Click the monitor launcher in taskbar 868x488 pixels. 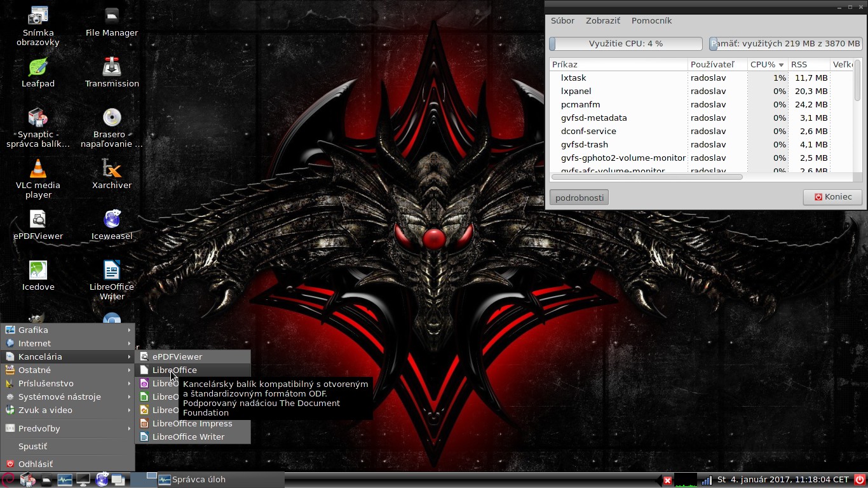tap(83, 480)
